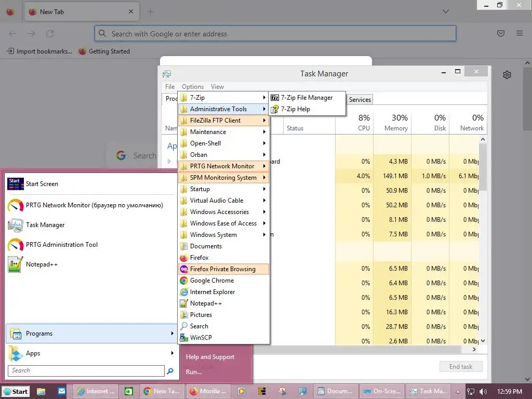Open 7-Zip File Manager from submenu
This screenshot has height=399, width=532.
click(307, 98)
